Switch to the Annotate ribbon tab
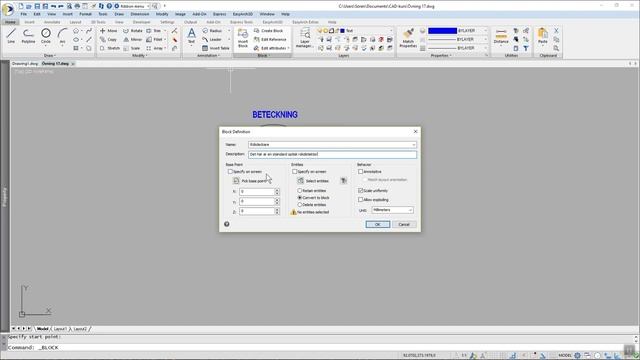 tap(52, 22)
